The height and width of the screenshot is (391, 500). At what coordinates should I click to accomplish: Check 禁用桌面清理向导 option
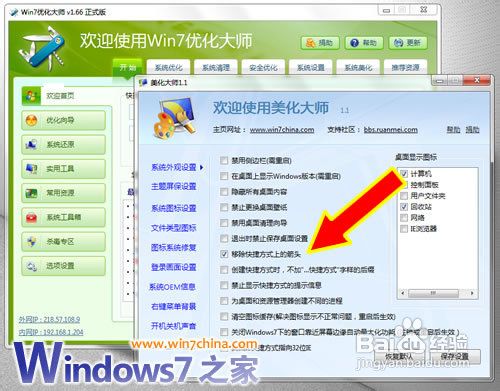(x=224, y=223)
